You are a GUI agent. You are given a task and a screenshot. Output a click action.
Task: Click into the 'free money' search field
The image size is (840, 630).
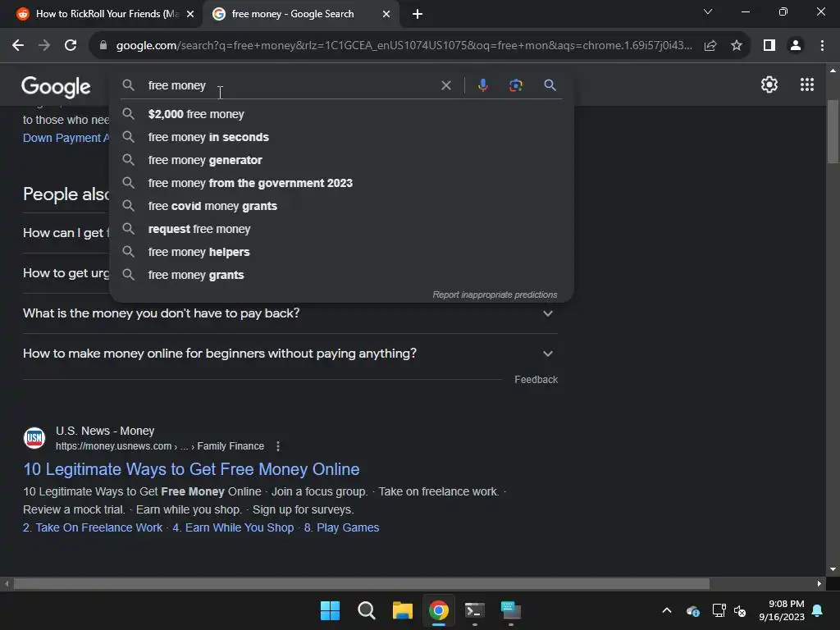coord(292,85)
